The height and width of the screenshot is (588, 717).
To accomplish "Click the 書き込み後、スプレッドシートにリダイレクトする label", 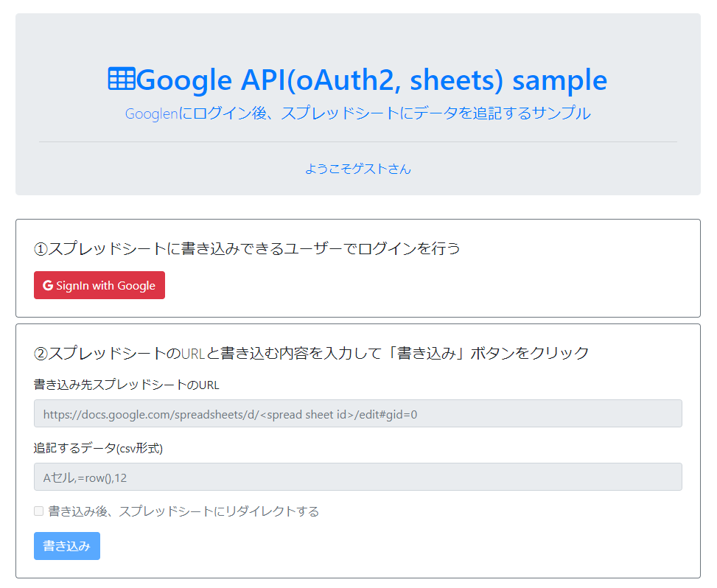I will (x=183, y=511).
